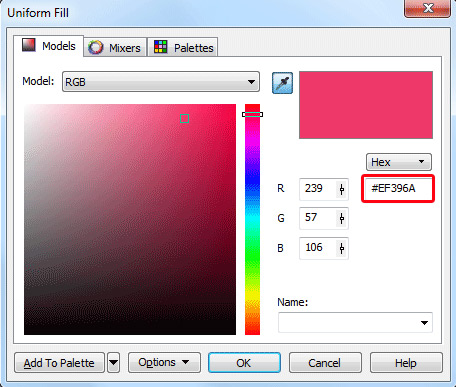Image resolution: width=456 pixels, height=387 pixels.
Task: Switch to the Palettes tab
Action: [x=183, y=48]
